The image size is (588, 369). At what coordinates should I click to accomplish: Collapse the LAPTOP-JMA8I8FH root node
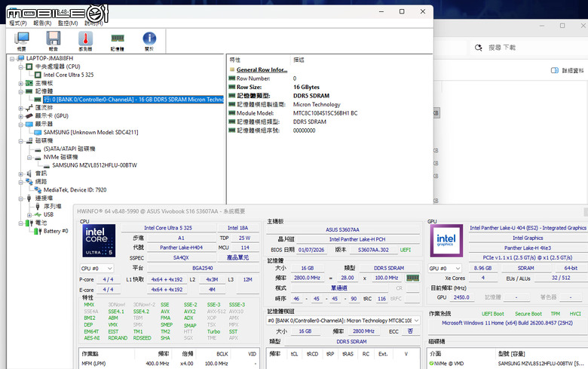12,59
